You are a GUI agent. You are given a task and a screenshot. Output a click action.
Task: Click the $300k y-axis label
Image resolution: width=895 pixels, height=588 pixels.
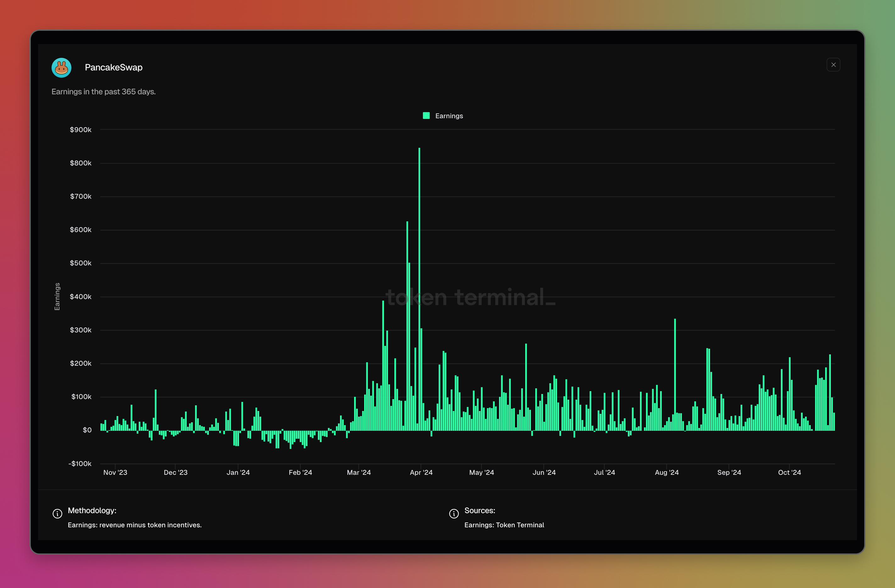(81, 330)
